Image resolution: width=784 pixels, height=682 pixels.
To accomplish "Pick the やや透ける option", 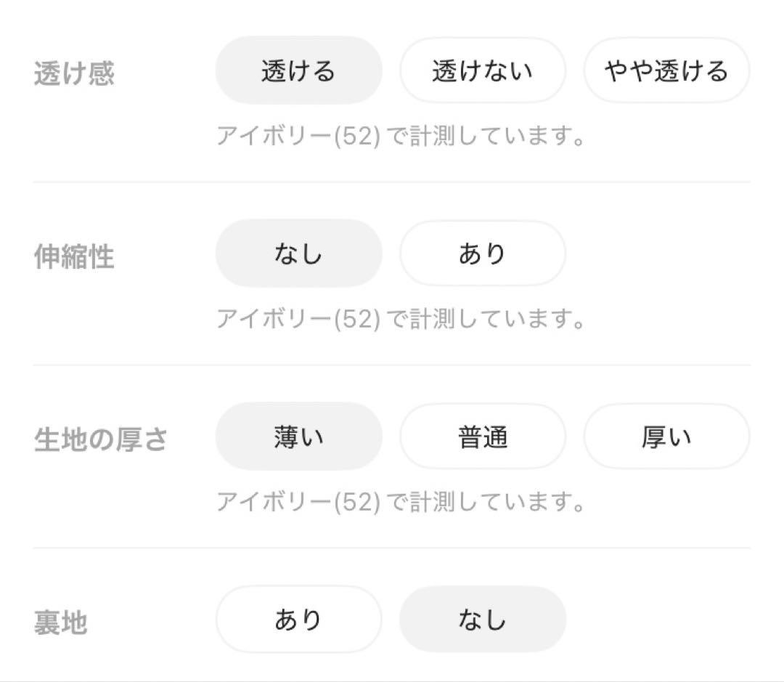I will tap(666, 70).
